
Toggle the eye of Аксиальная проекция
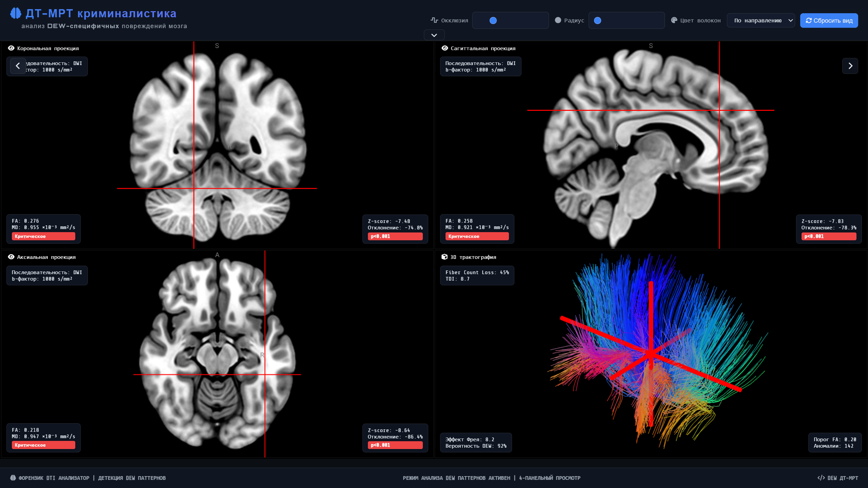click(11, 257)
